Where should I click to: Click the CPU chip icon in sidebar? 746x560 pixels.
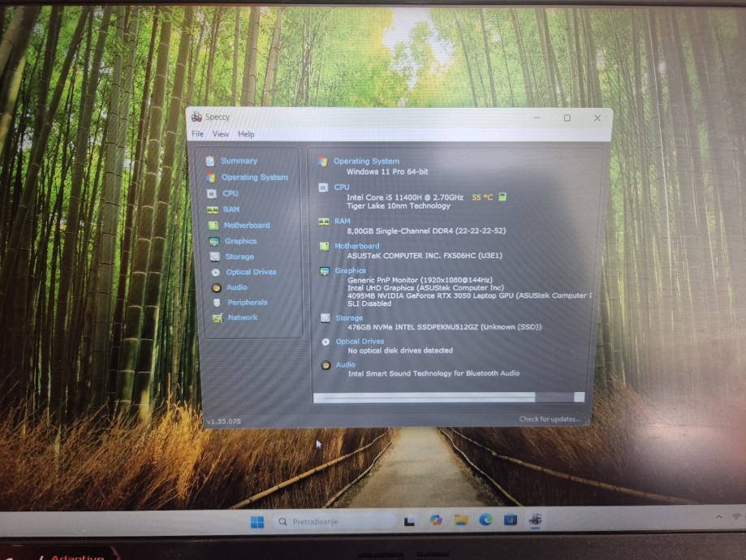click(x=212, y=194)
